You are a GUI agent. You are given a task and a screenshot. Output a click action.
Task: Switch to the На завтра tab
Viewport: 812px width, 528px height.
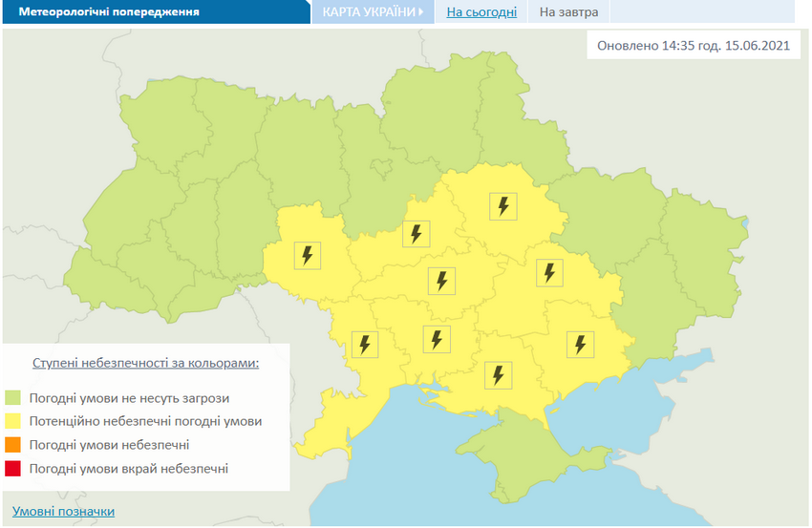[x=568, y=12]
